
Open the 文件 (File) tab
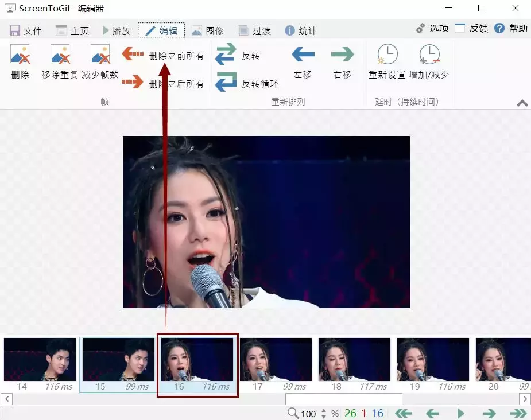25,31
